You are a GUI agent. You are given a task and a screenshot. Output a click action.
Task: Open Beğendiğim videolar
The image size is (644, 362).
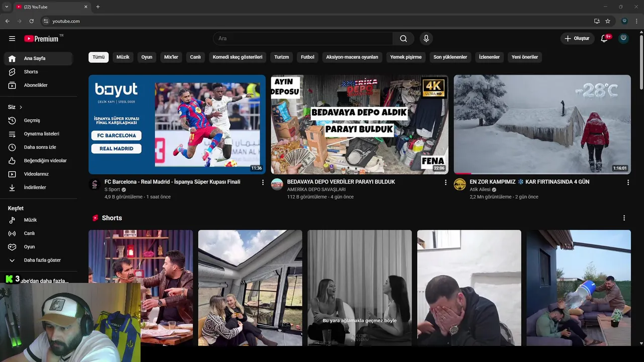(38, 161)
